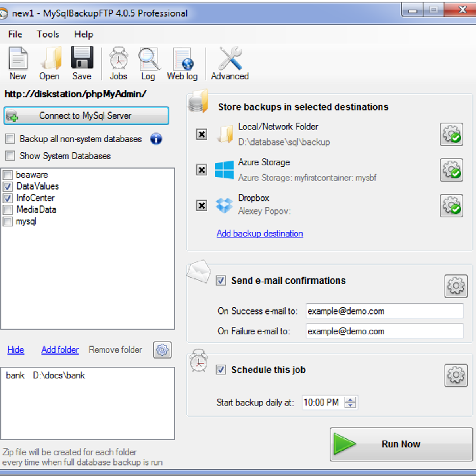Click Run Now button
The width and height of the screenshot is (476, 476).
pos(401,444)
